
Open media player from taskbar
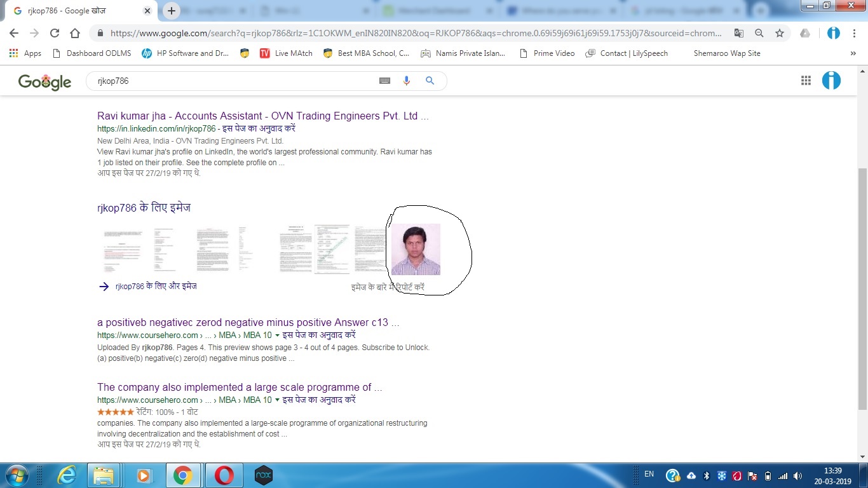(x=144, y=475)
